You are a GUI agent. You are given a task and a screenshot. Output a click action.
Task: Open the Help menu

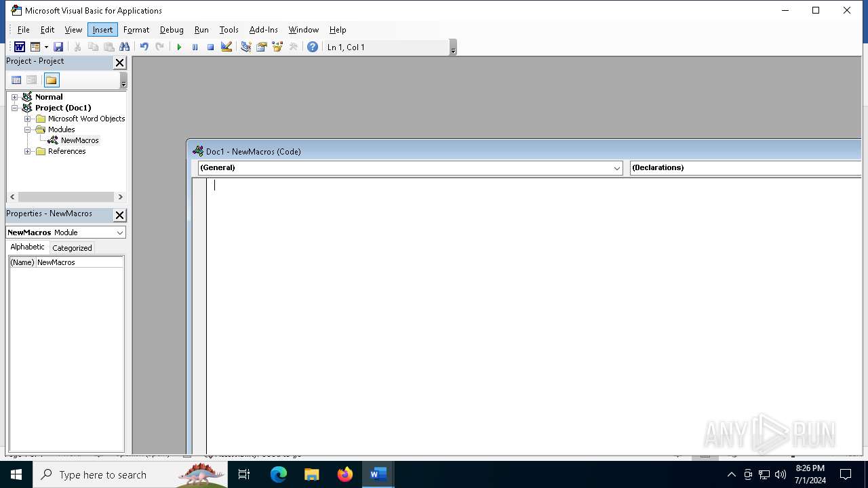[338, 30]
